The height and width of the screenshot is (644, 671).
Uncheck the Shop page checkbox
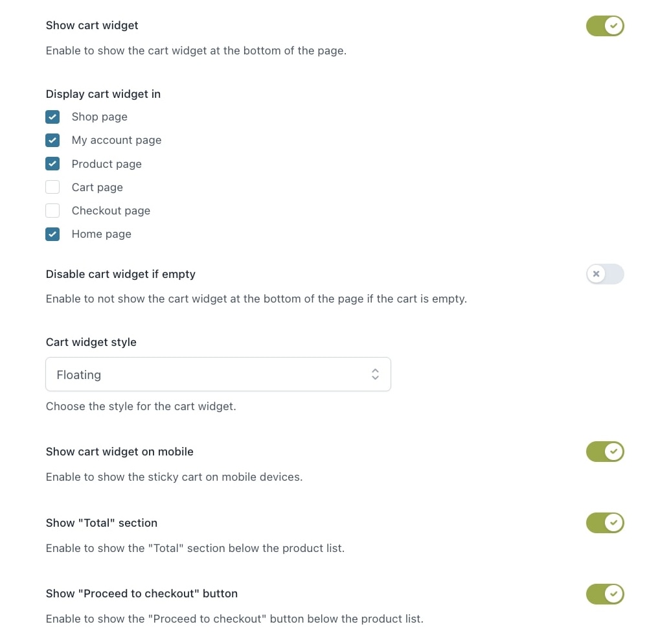point(52,117)
